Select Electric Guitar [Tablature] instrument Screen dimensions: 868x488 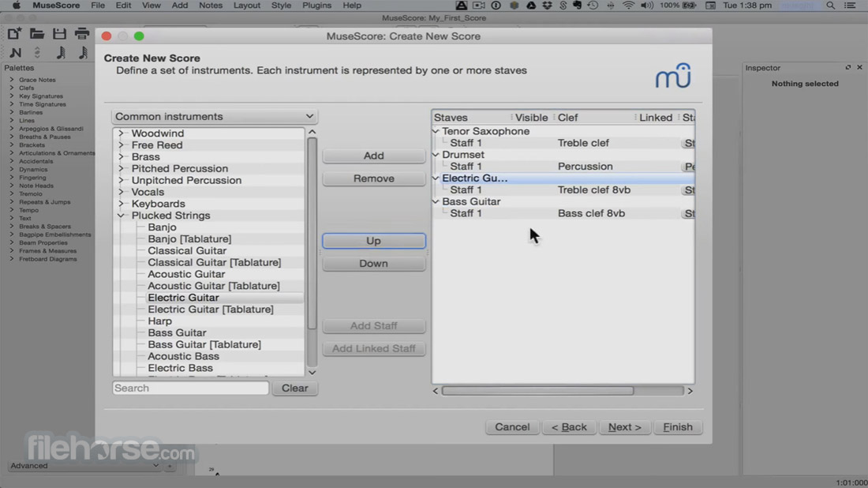coord(211,310)
